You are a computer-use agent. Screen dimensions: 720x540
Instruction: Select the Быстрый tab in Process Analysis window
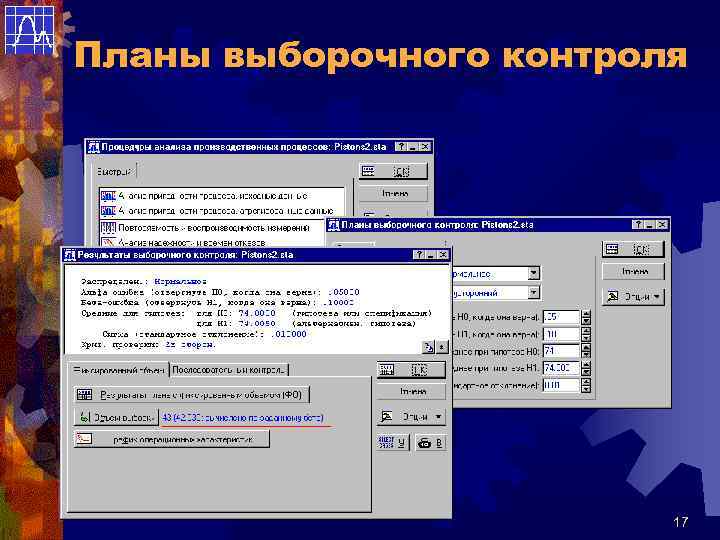click(x=114, y=172)
